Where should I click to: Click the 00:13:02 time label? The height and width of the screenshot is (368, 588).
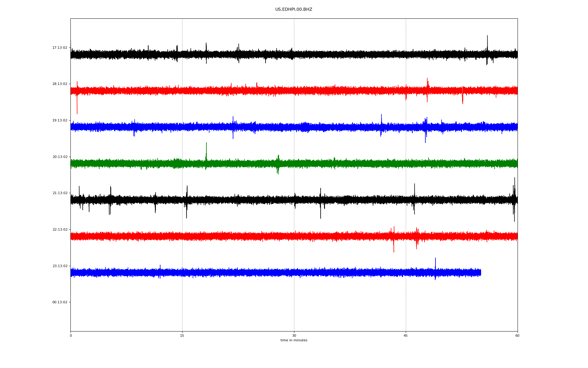[60, 302]
